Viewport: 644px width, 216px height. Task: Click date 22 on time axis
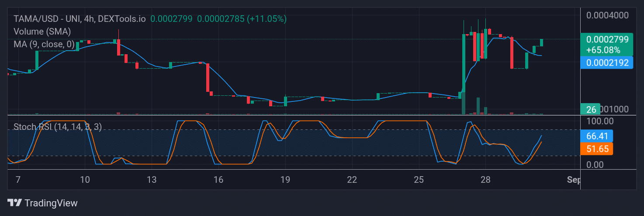coord(352,180)
